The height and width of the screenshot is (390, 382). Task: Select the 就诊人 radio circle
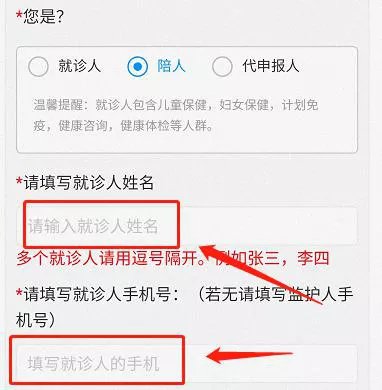[x=38, y=66]
